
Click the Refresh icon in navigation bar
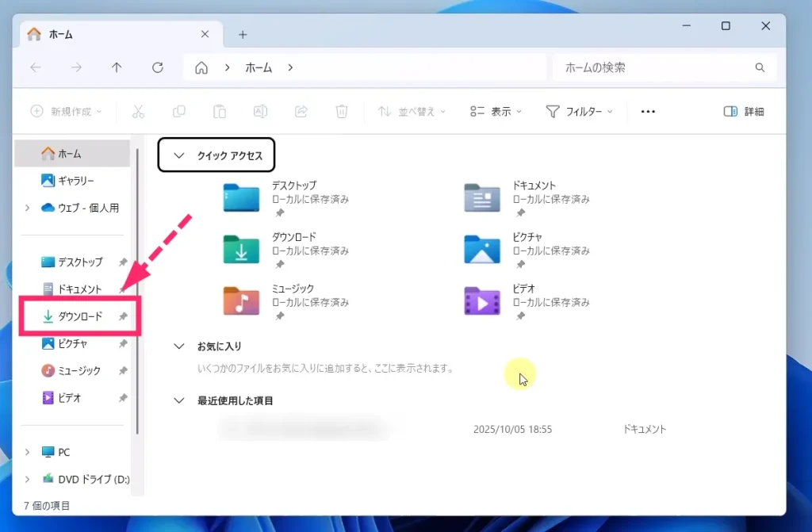point(158,68)
